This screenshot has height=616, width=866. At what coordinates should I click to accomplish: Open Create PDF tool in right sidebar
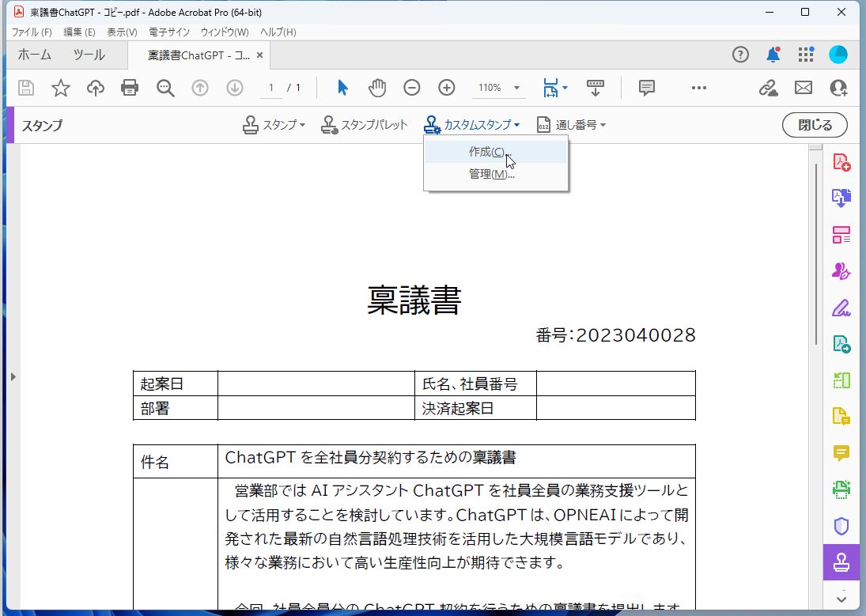pos(841,162)
